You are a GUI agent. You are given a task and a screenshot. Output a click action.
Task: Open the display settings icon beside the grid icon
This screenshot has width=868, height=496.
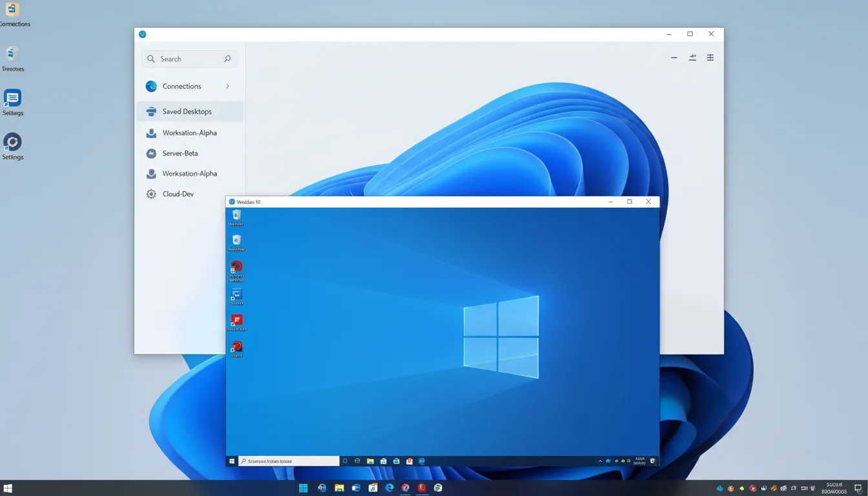click(x=692, y=57)
